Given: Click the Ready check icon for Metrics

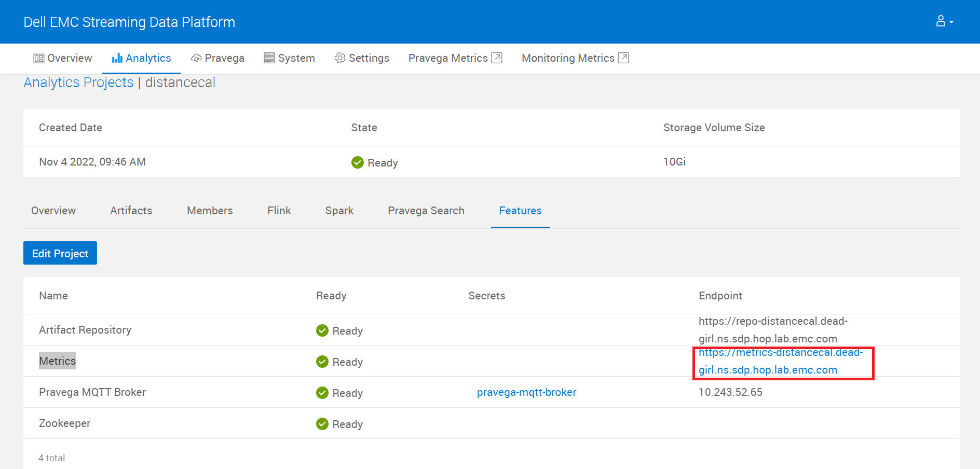Looking at the screenshot, I should click(x=322, y=362).
